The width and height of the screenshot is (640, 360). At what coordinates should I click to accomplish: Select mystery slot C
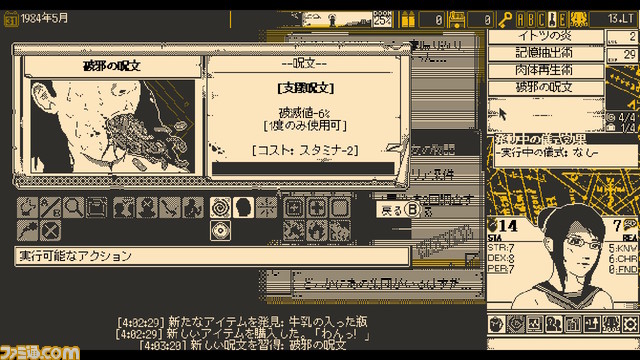pos(542,19)
